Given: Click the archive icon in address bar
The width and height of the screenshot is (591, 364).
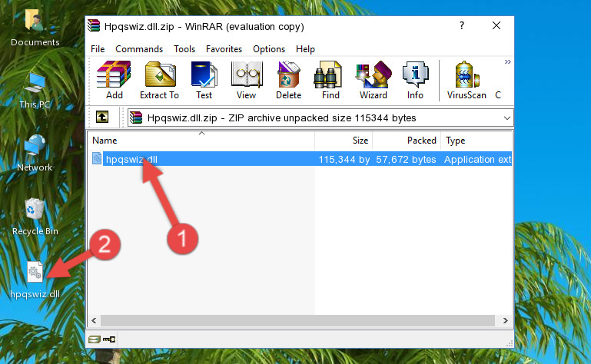Looking at the screenshot, I should point(136,118).
